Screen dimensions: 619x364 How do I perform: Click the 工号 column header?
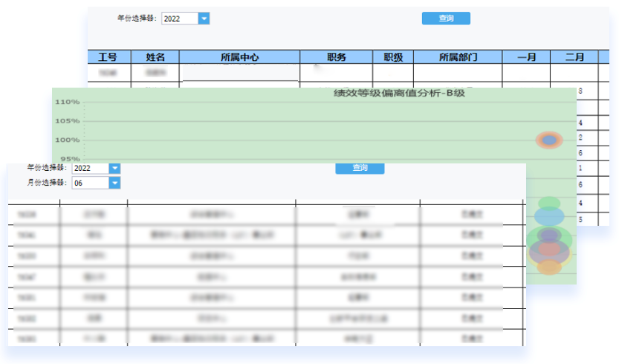[108, 57]
